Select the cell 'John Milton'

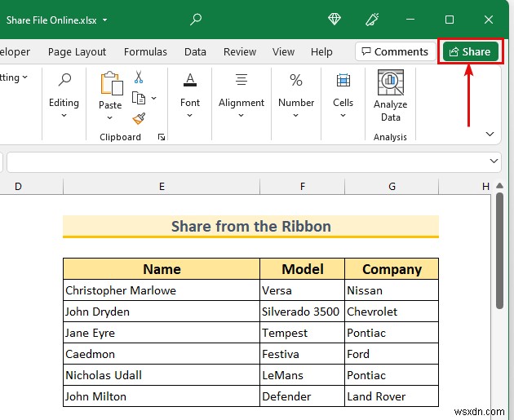pos(162,396)
